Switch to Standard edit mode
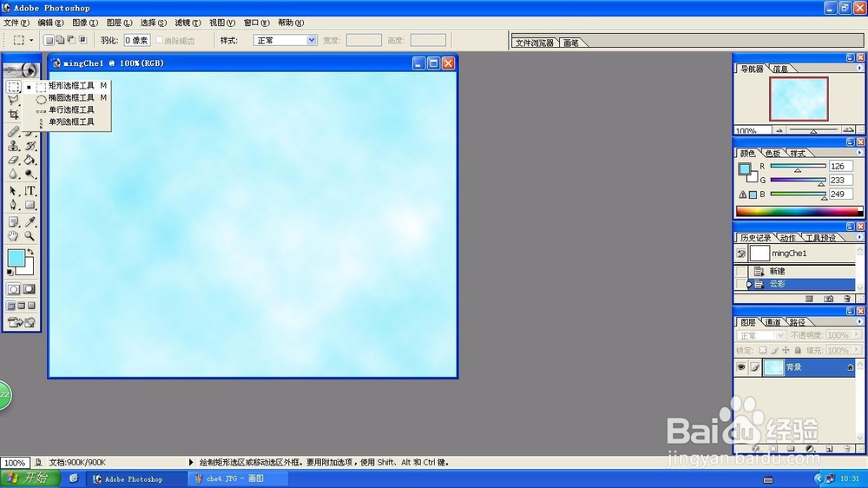This screenshot has height=488, width=868. tap(13, 289)
